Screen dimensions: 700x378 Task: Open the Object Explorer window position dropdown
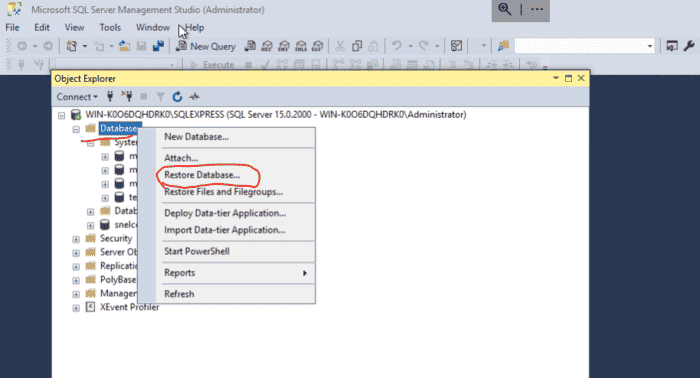coord(556,78)
